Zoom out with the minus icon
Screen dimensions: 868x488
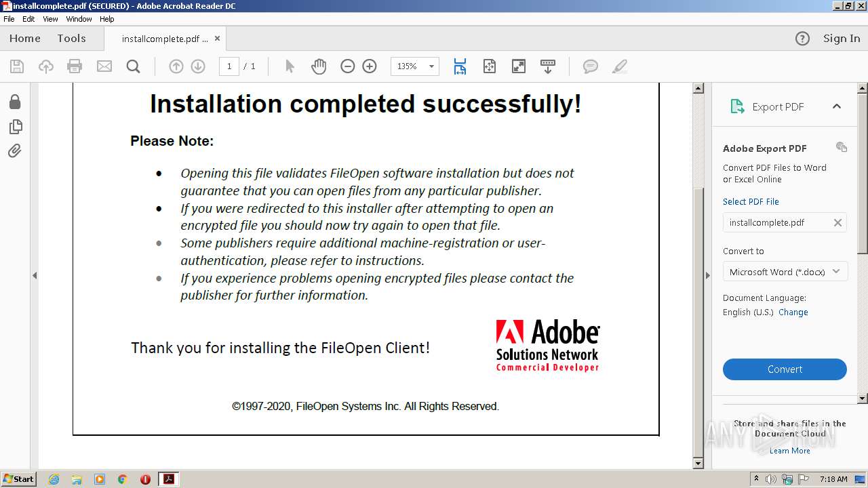click(348, 66)
